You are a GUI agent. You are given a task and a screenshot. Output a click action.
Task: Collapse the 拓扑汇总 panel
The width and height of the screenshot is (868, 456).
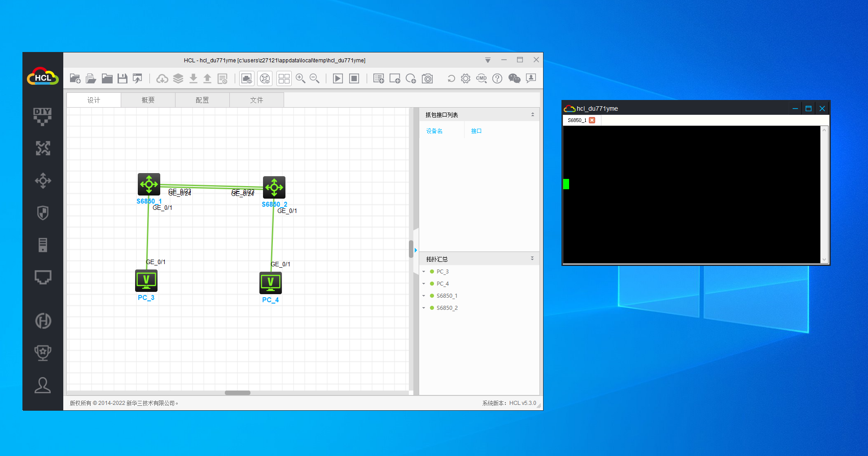(x=532, y=259)
